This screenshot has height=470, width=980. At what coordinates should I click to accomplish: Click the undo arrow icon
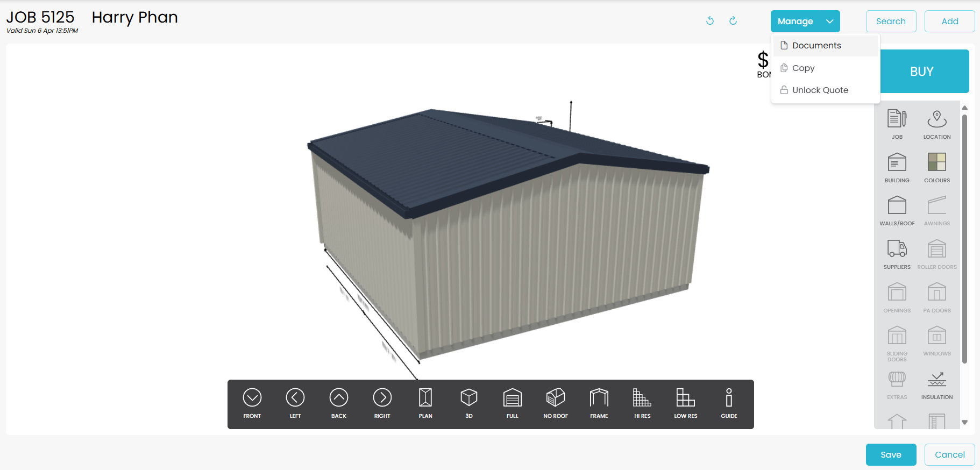[710, 21]
